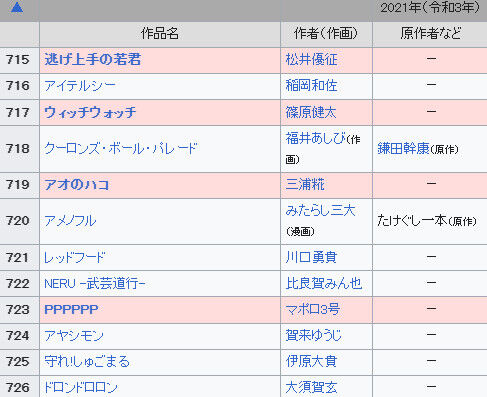Click row number 726
487x397 pixels.
coord(17,388)
